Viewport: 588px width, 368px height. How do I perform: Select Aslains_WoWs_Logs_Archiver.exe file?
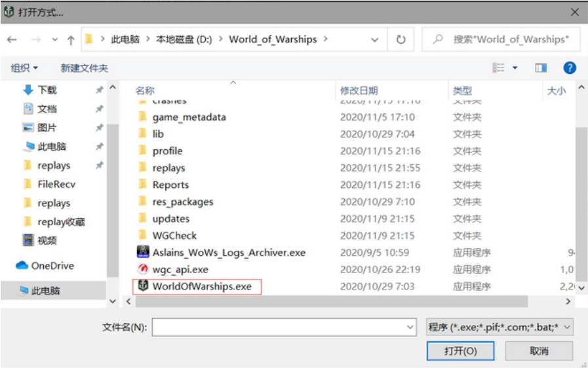229,253
